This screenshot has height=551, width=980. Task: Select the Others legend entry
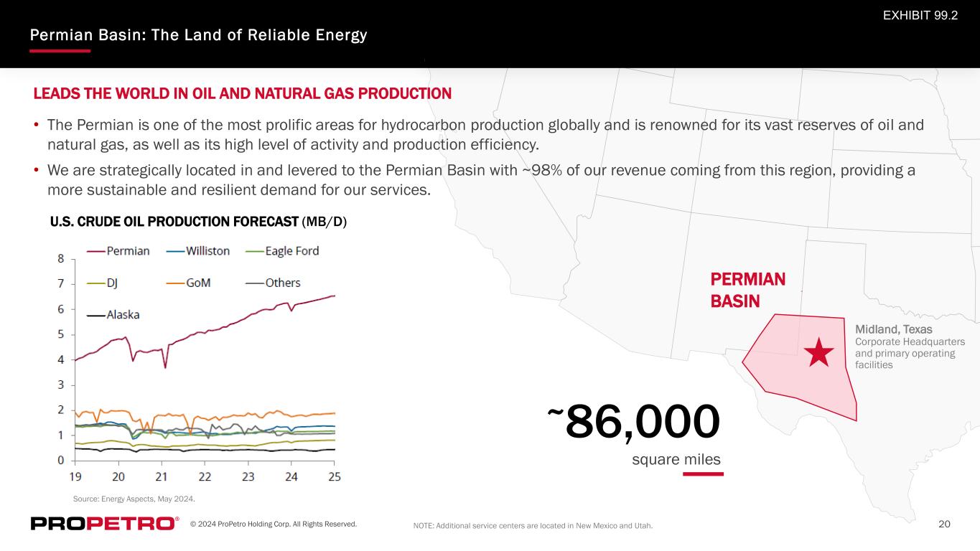[273, 283]
